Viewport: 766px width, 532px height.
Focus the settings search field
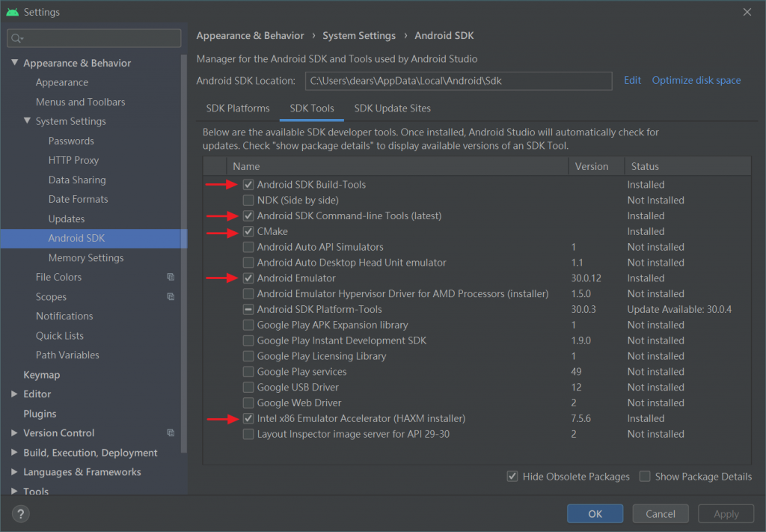94,38
